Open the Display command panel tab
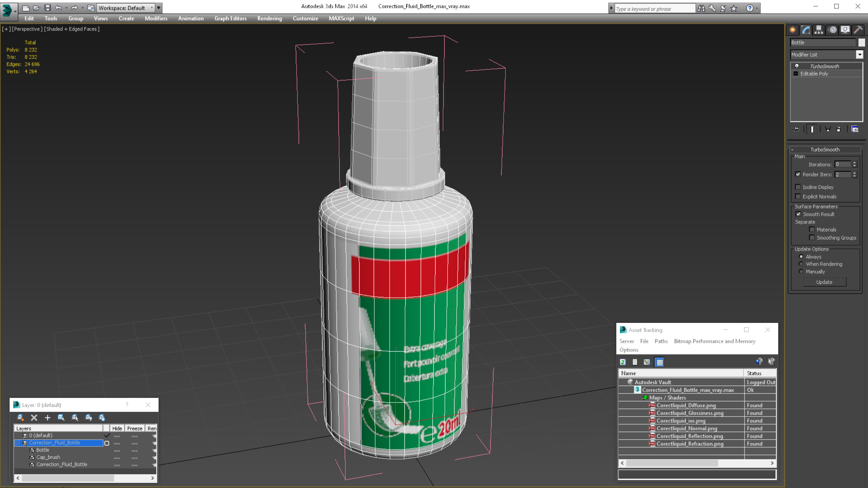This screenshot has width=868, height=488. [845, 30]
